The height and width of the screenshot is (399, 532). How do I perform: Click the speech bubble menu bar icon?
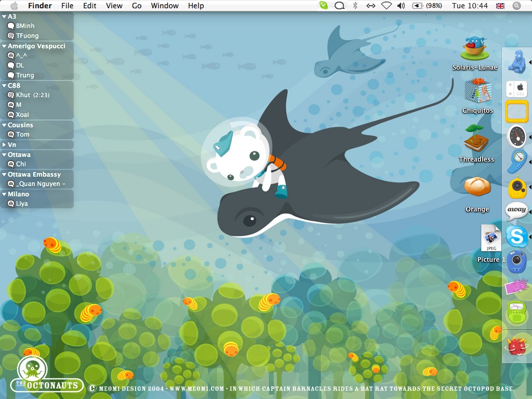tap(339, 5)
